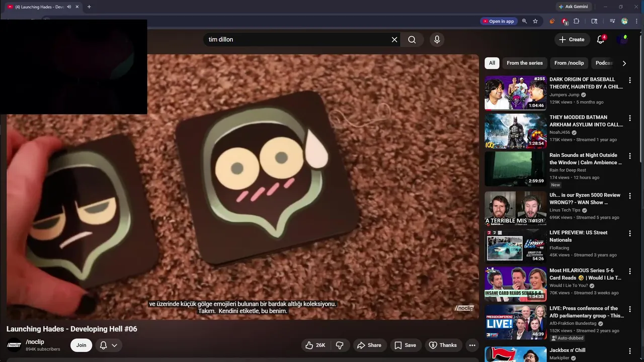Open the Linus Tech Tips channel name
This screenshot has height=362, width=644.
point(565,210)
